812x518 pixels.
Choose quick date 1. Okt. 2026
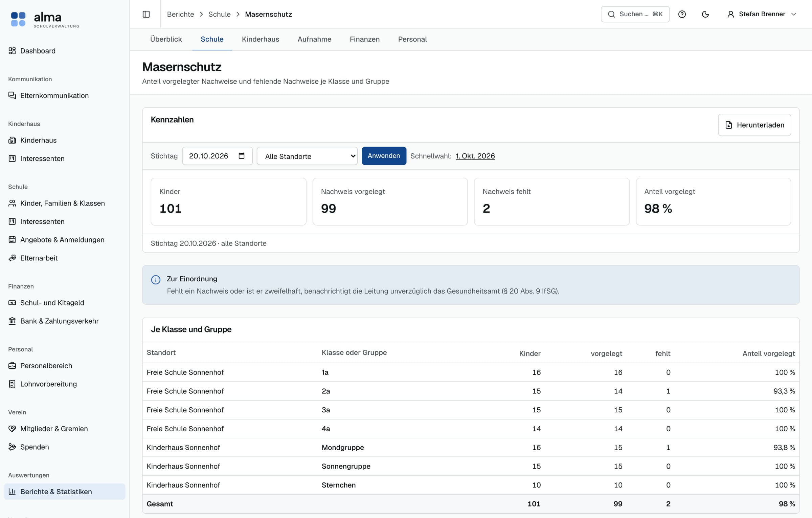click(x=475, y=156)
